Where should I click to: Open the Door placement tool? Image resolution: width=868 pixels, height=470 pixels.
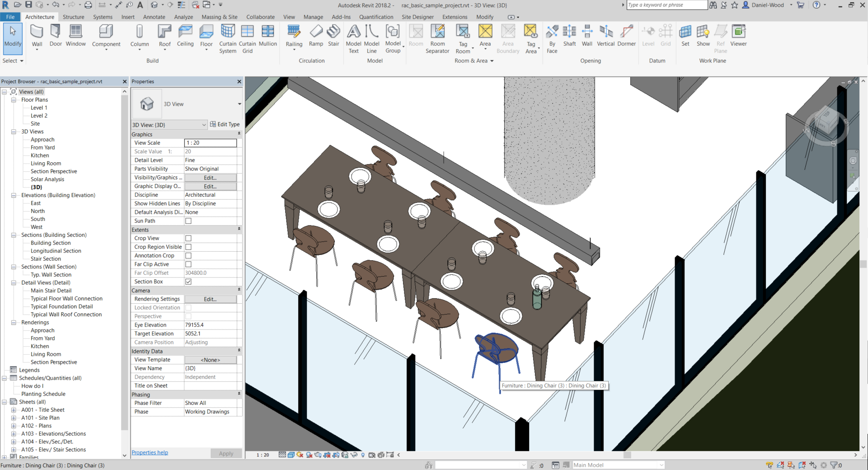[55, 36]
